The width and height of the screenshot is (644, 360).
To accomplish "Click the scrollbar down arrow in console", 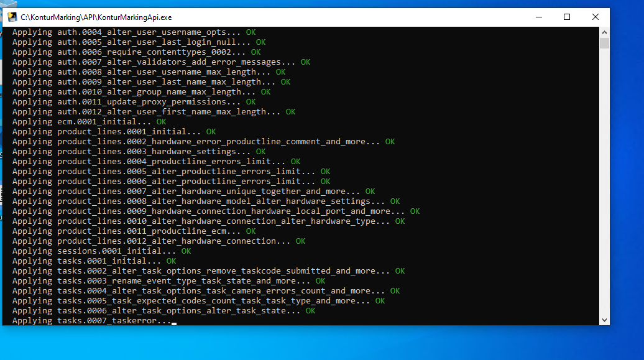I will click(x=604, y=320).
